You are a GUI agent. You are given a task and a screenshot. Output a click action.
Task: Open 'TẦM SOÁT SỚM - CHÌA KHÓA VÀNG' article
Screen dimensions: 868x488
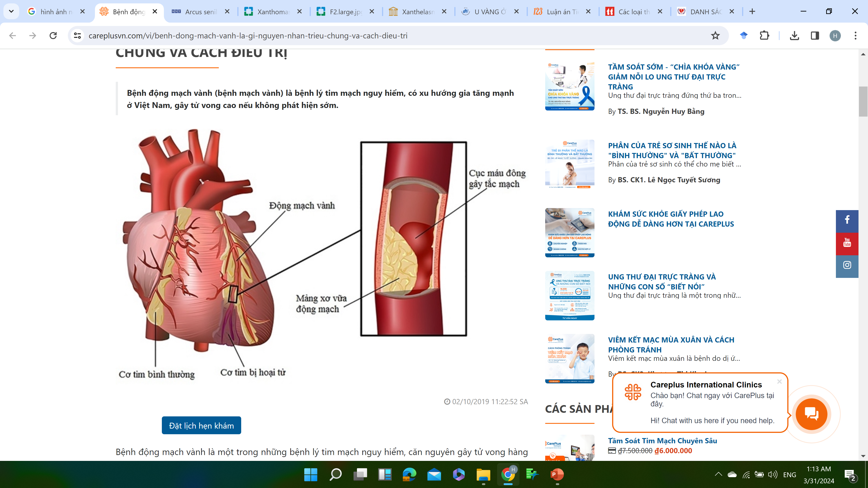click(x=674, y=77)
